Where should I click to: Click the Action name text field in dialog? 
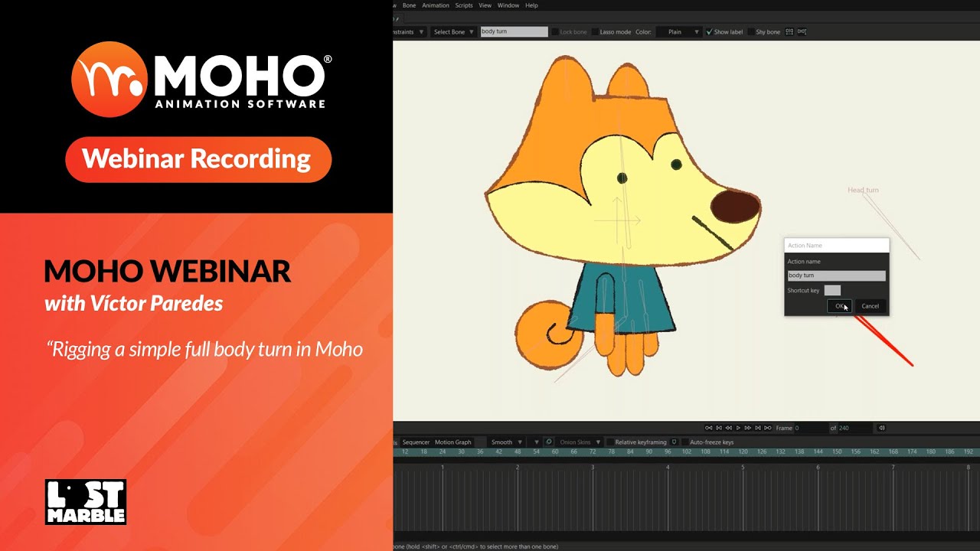(836, 275)
